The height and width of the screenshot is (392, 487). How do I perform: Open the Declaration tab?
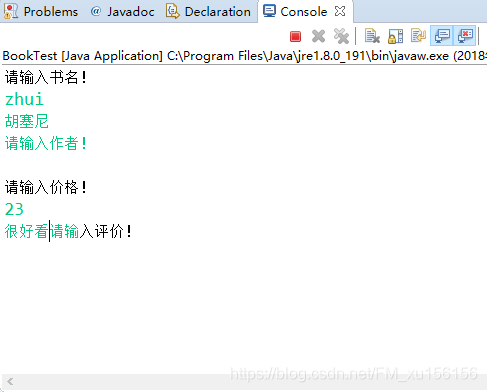pos(208,12)
